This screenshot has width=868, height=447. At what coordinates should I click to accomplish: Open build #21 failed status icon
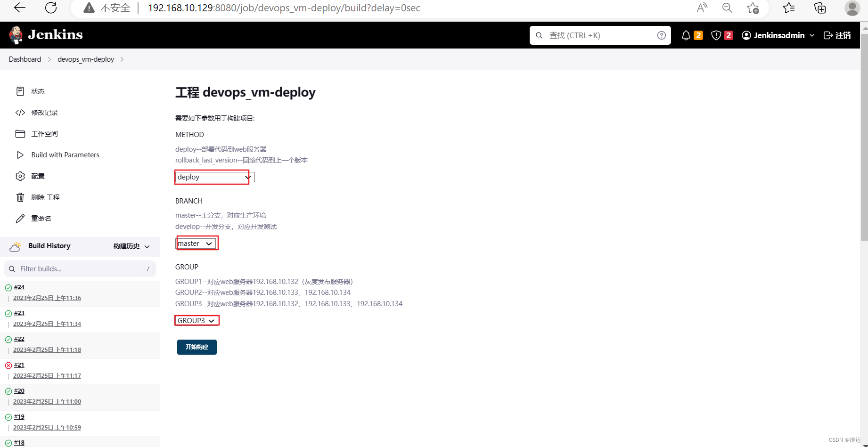point(8,366)
